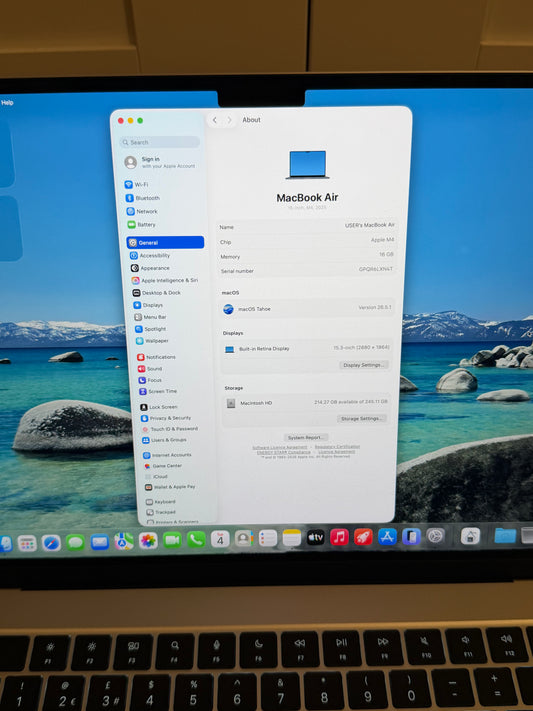Open App Store from the Dock
Image resolution: width=533 pixels, height=711 pixels.
pos(387,537)
